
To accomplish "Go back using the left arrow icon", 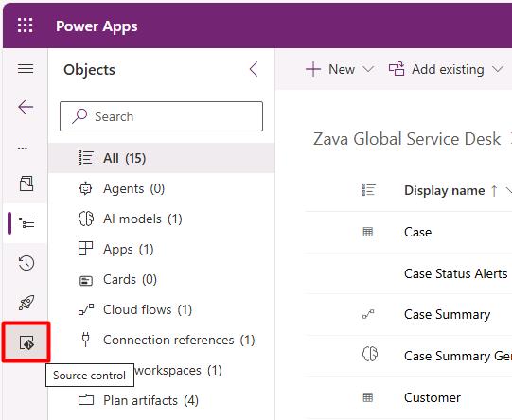I will click(26, 107).
